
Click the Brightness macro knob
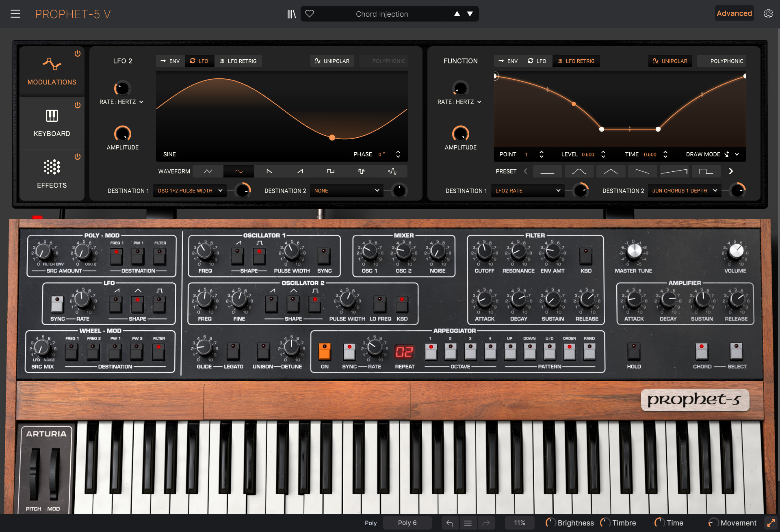click(550, 523)
